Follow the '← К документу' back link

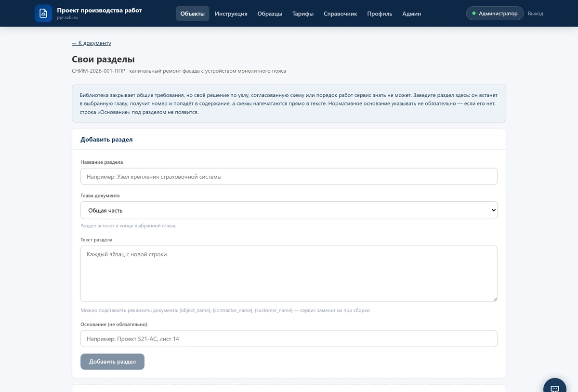(x=92, y=43)
